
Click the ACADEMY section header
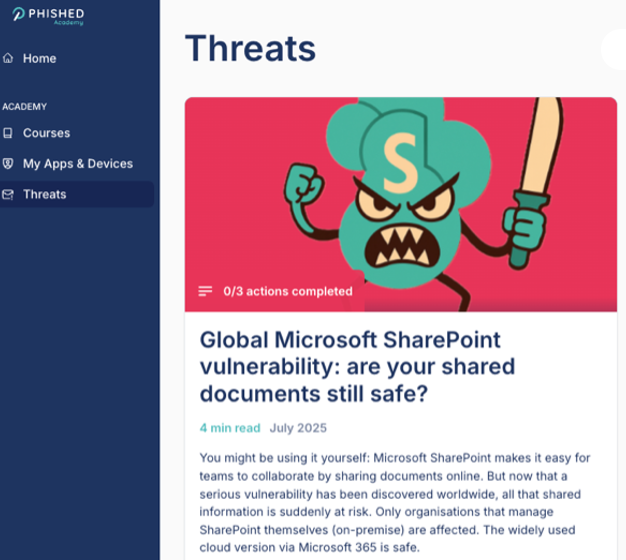pos(25,106)
